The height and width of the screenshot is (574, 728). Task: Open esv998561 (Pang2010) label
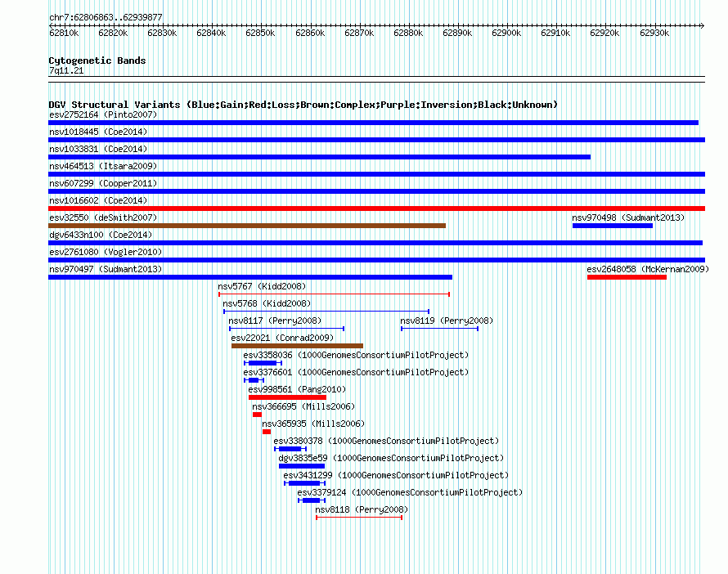pyautogui.click(x=297, y=389)
